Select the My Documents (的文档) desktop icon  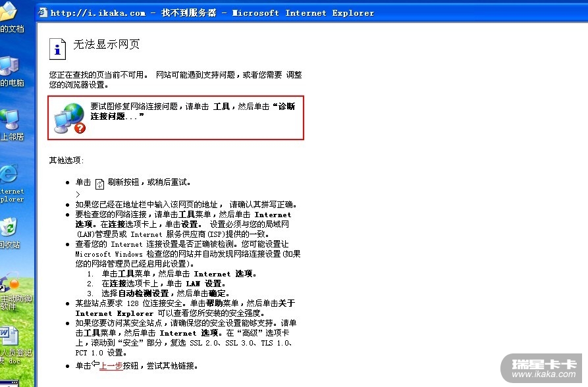click(x=11, y=18)
